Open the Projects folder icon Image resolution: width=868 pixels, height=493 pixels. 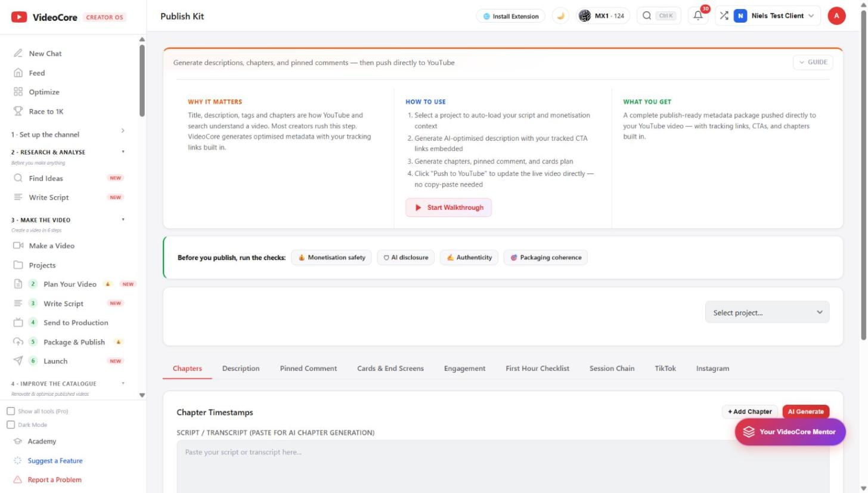click(x=18, y=265)
